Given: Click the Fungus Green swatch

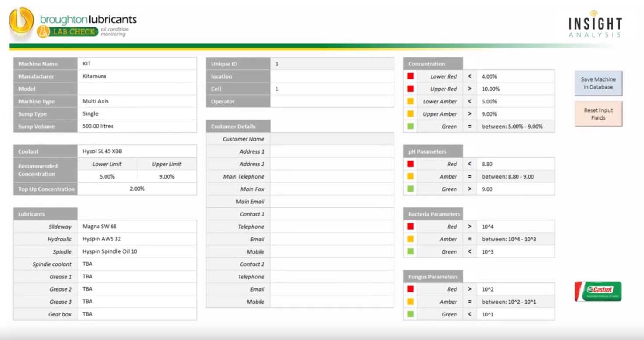Looking at the screenshot, I should click(410, 314).
